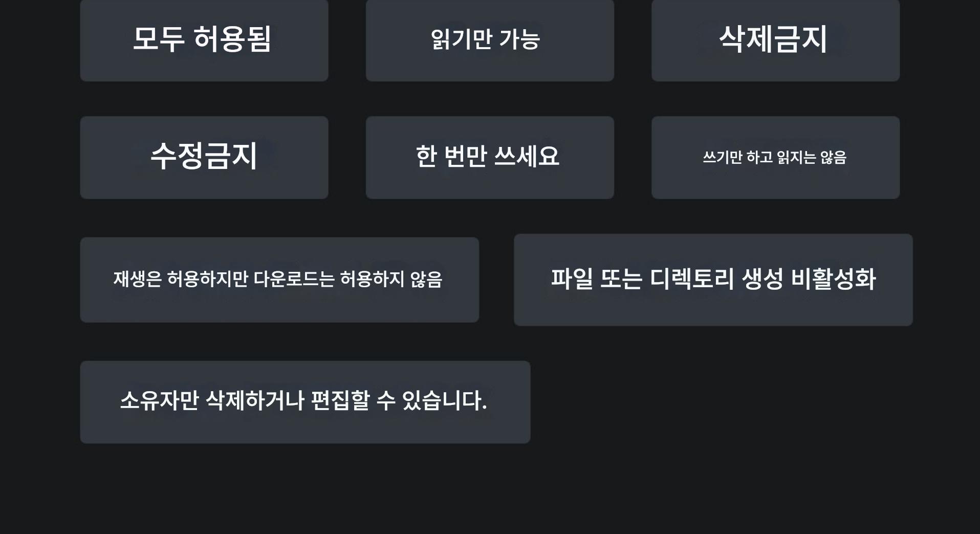Set permission to read-only
Viewport: 980px width, 534px height.
[489, 40]
